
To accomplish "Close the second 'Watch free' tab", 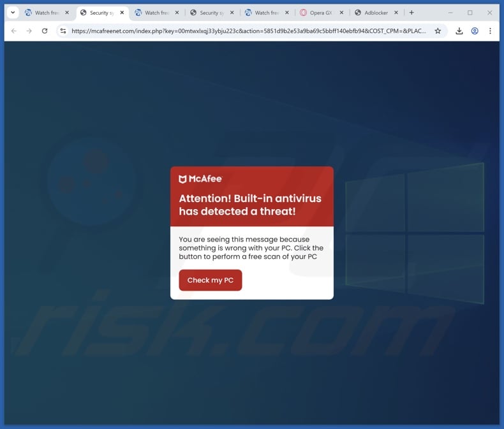I will (177, 13).
